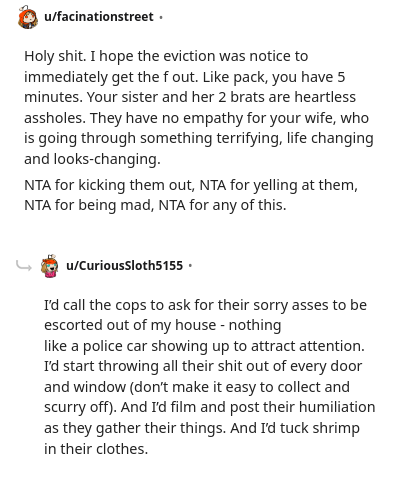
Task: Click the u/CuriousSloth5155 avatar icon
Action: (50, 266)
